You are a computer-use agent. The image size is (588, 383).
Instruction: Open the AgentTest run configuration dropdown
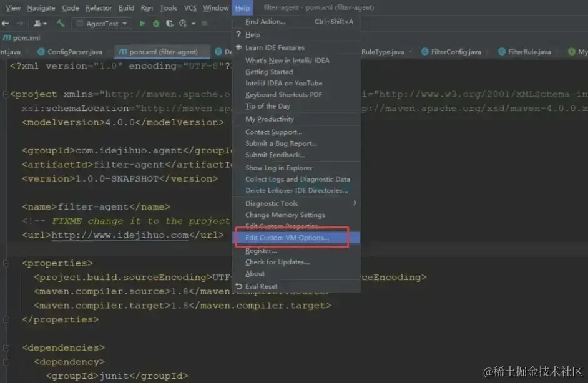102,24
